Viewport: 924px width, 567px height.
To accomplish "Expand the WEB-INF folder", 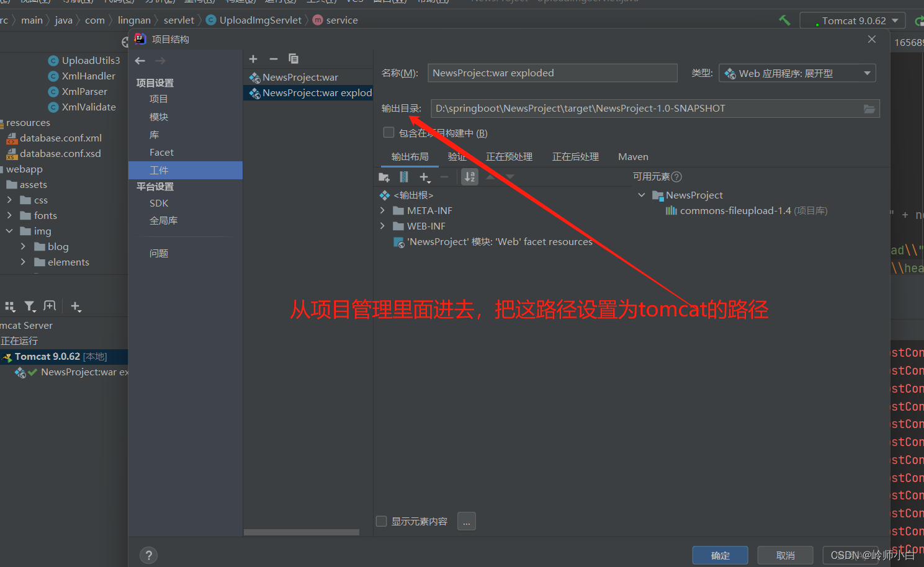I will [382, 226].
